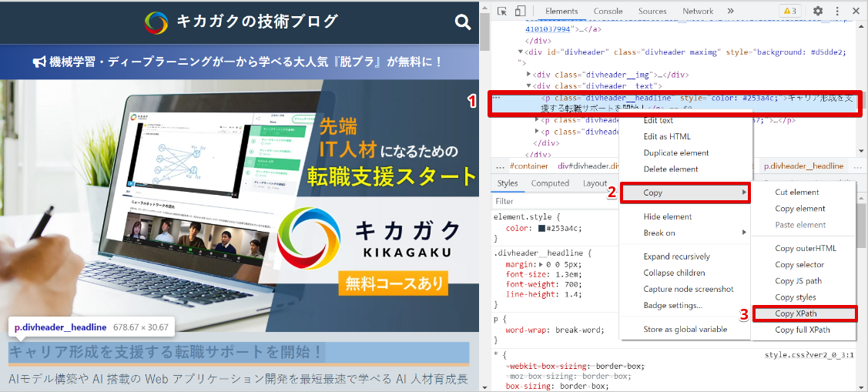This screenshot has height=392, width=868.
Task: Switch to the Elements tab
Action: pyautogui.click(x=561, y=11)
